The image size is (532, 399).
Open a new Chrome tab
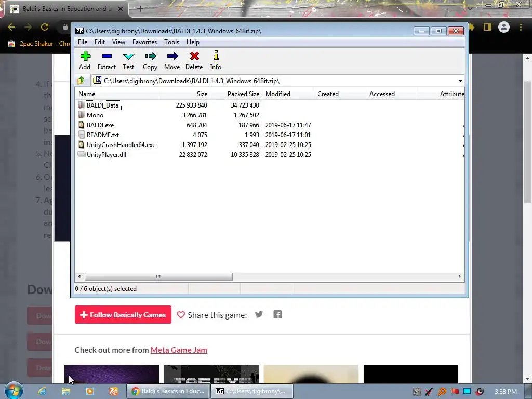pos(140,9)
